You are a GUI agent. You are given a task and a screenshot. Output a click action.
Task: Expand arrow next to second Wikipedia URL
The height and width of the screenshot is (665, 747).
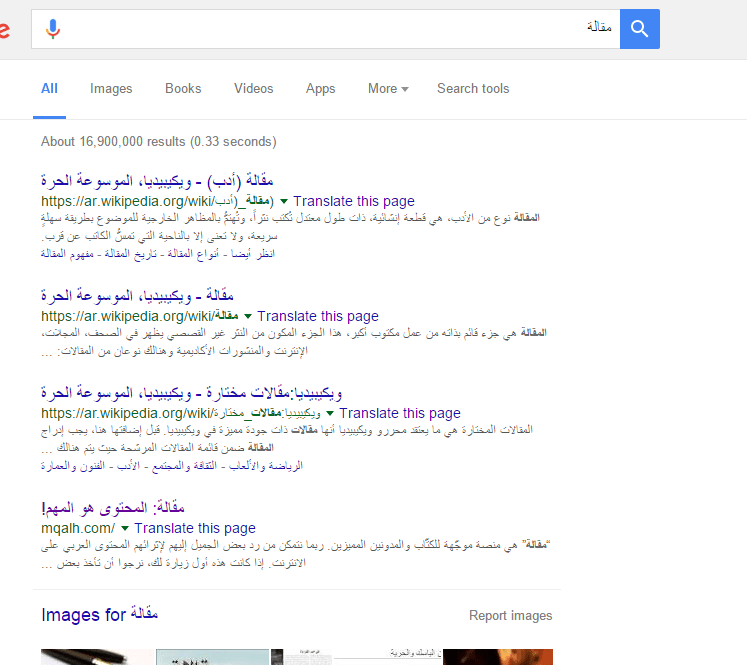(248, 316)
